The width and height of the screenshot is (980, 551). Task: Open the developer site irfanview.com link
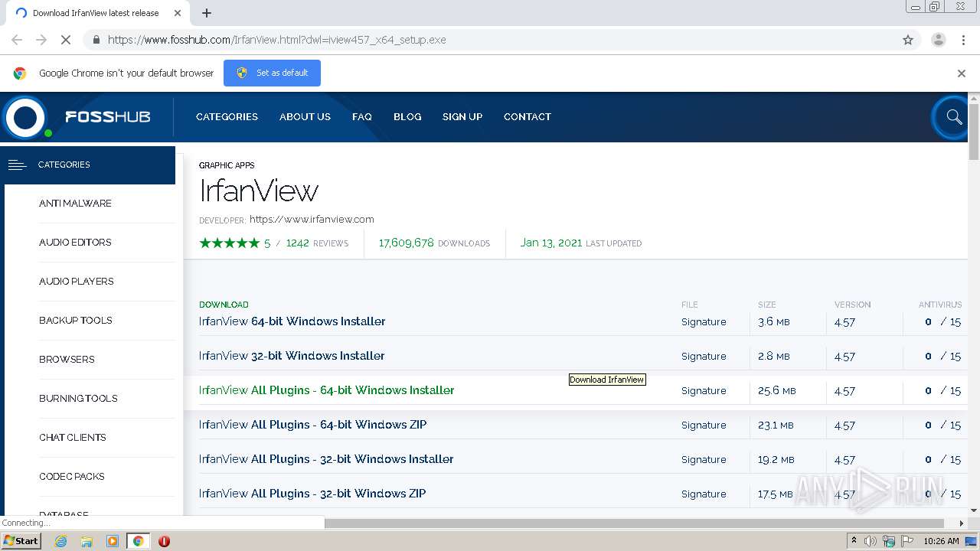pos(312,220)
